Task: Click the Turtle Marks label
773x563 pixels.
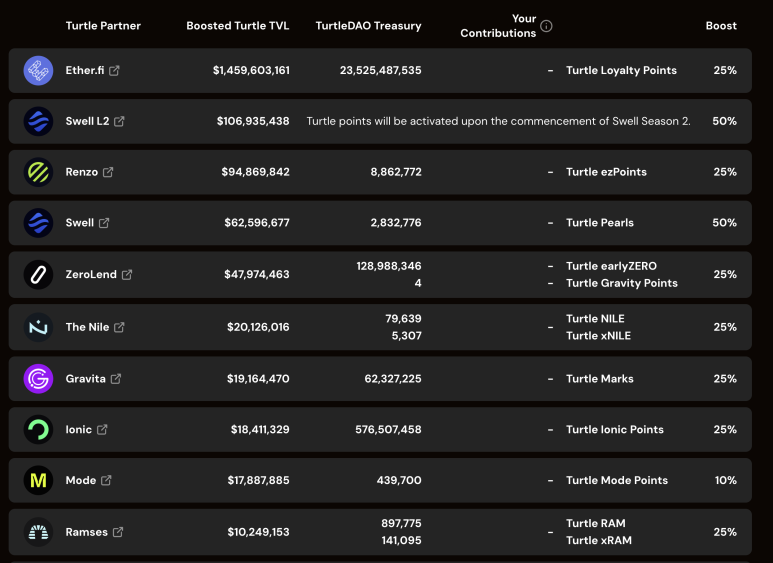Action: 600,379
